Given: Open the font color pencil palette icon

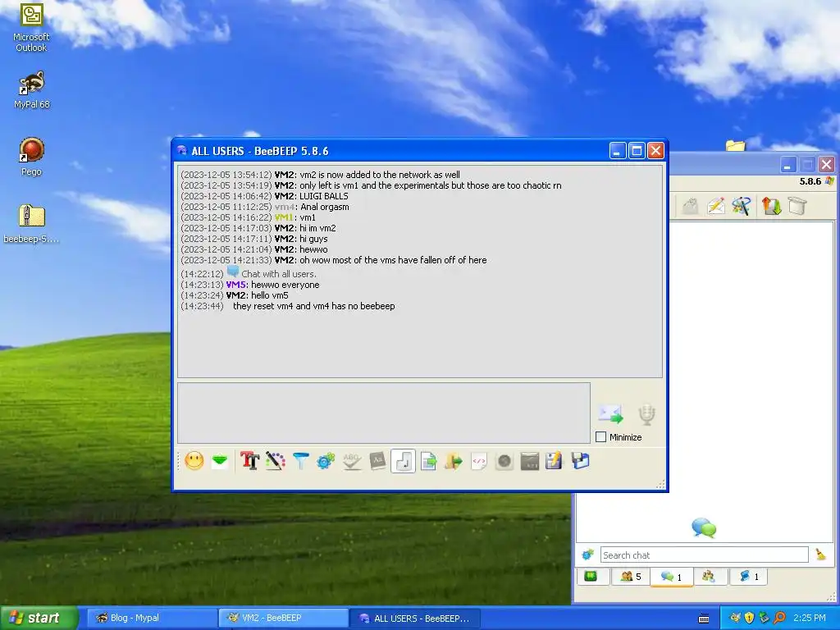Looking at the screenshot, I should tap(275, 461).
